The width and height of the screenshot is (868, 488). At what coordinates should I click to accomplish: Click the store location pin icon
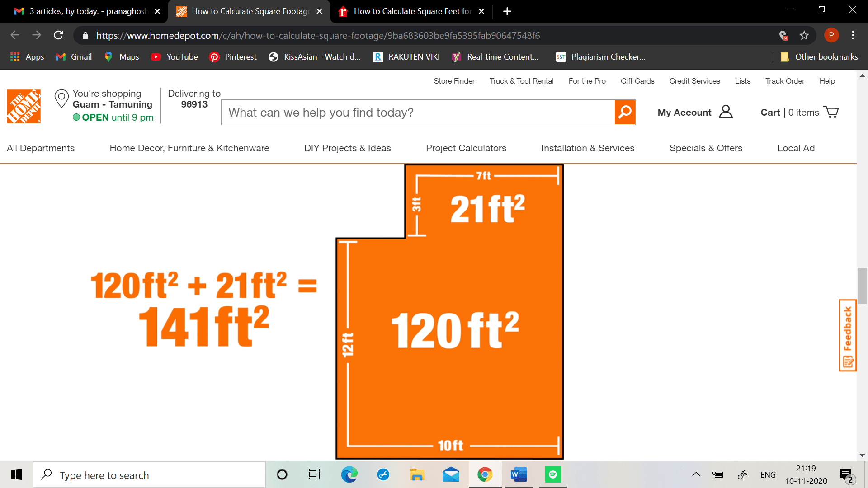tap(61, 98)
